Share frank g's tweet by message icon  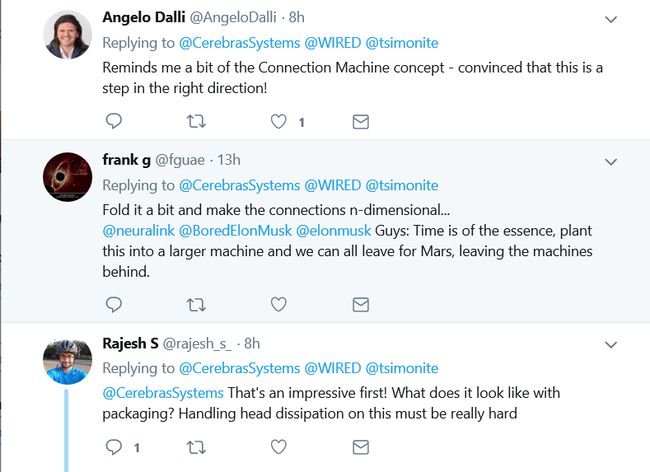[x=361, y=305]
